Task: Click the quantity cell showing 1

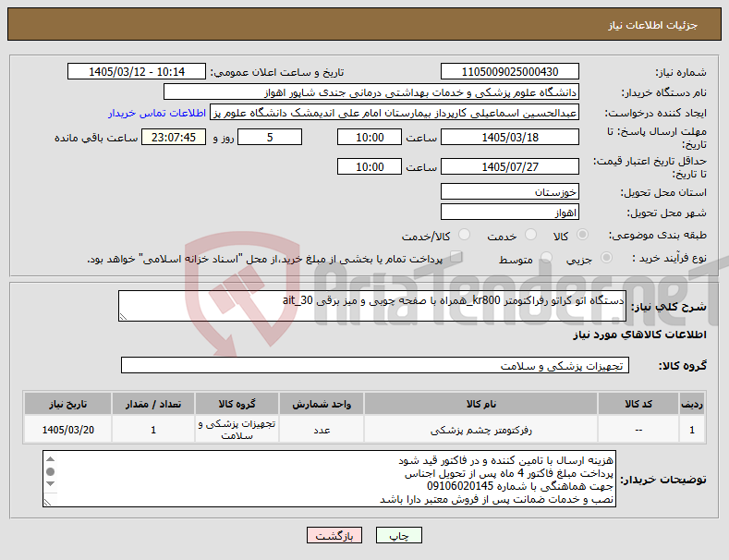Action: point(153,430)
